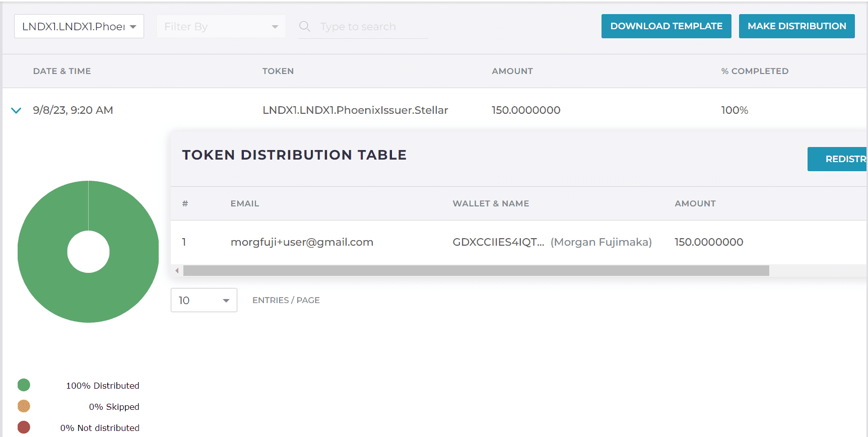Click the Redistribute button
868x437 pixels.
[x=837, y=159]
